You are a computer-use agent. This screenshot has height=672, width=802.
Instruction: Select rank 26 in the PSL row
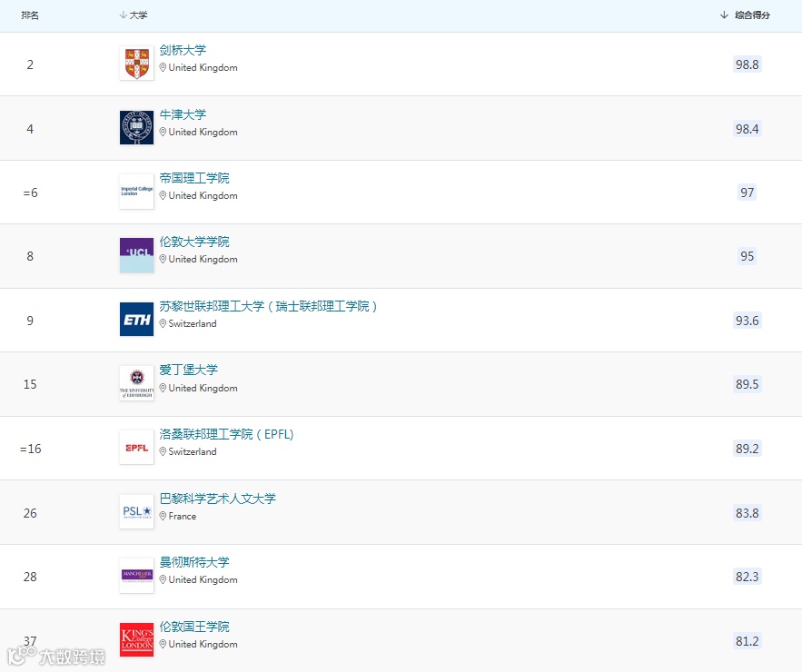[30, 513]
